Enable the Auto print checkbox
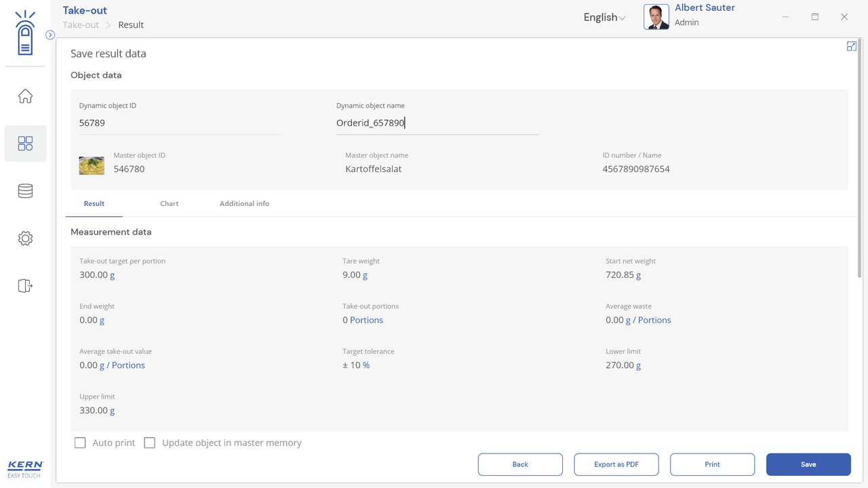Viewport: 868px width, 488px height. pos(80,443)
